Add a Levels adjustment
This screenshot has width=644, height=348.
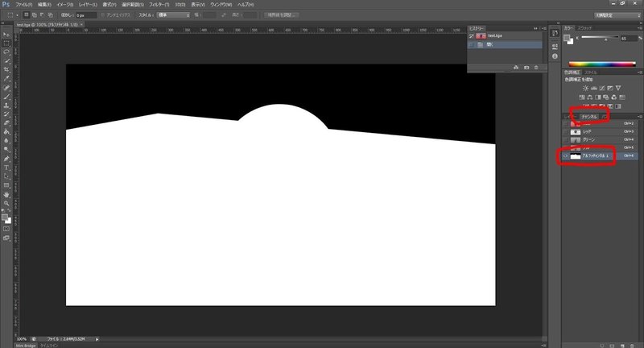click(594, 88)
